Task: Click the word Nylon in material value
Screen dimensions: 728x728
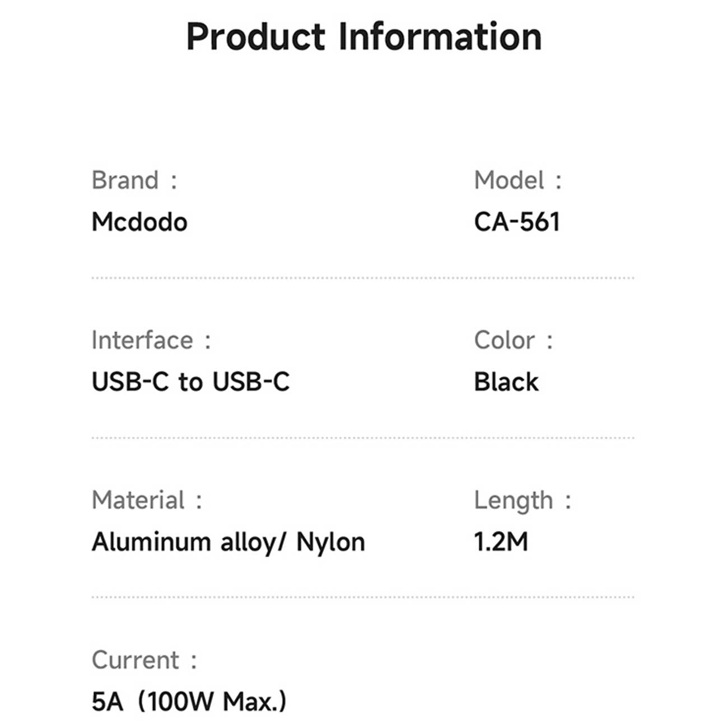Action: coord(330,542)
